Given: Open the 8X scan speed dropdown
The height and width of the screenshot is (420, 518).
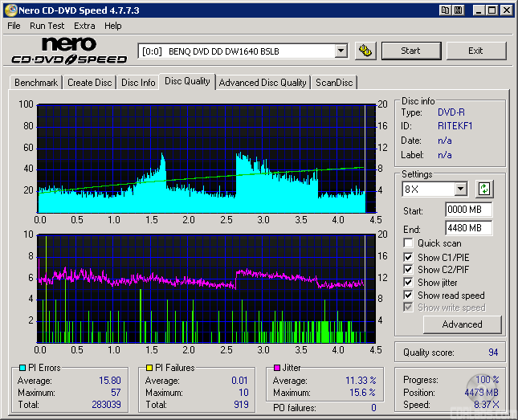Looking at the screenshot, I should [x=460, y=190].
